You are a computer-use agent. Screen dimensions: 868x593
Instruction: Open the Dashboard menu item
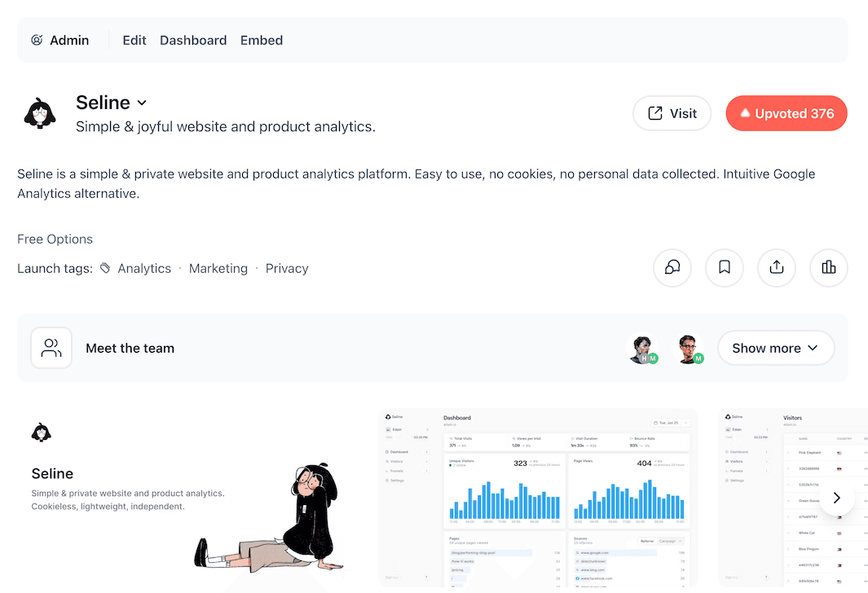tap(192, 39)
